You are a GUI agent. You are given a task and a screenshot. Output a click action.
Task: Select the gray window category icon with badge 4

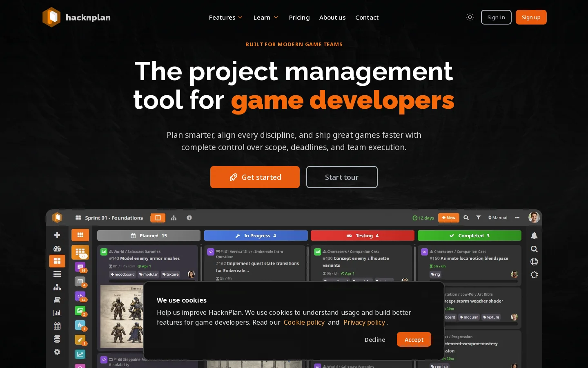tap(80, 282)
